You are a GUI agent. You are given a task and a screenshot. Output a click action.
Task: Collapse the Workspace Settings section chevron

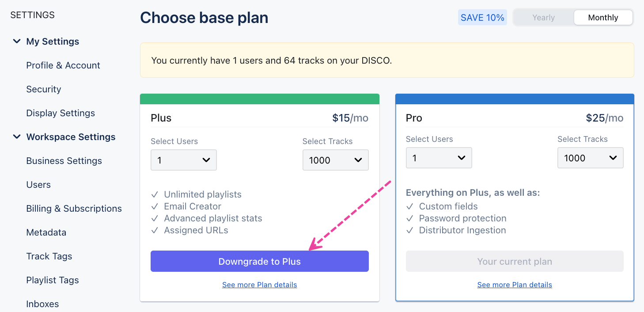click(17, 137)
